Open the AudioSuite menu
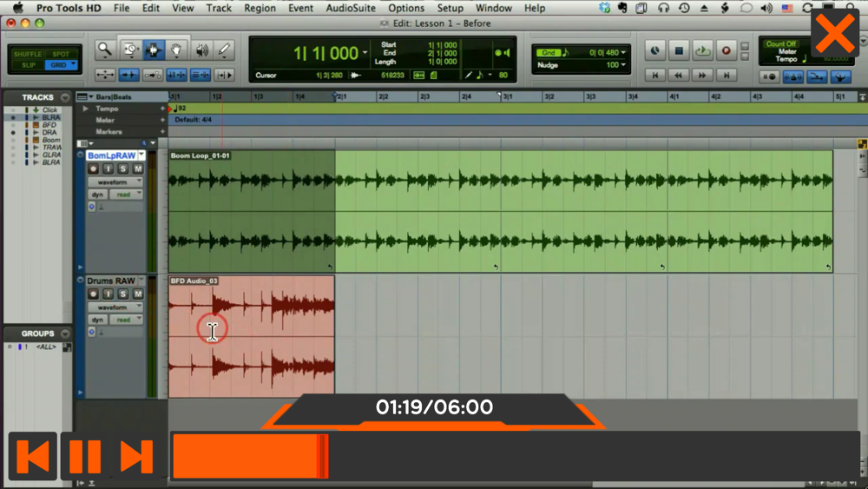Screen dimensions: 868x489 (351, 9)
